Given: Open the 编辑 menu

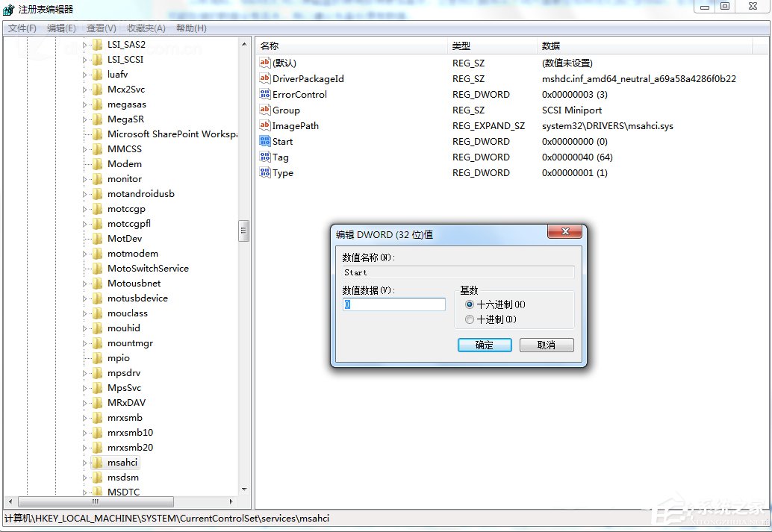Looking at the screenshot, I should tap(60, 28).
